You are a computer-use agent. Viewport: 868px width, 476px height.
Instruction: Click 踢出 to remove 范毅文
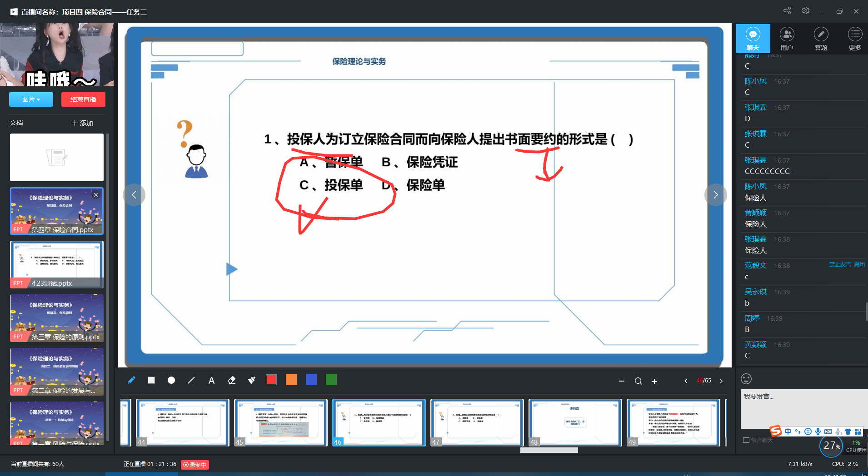[x=859, y=264]
